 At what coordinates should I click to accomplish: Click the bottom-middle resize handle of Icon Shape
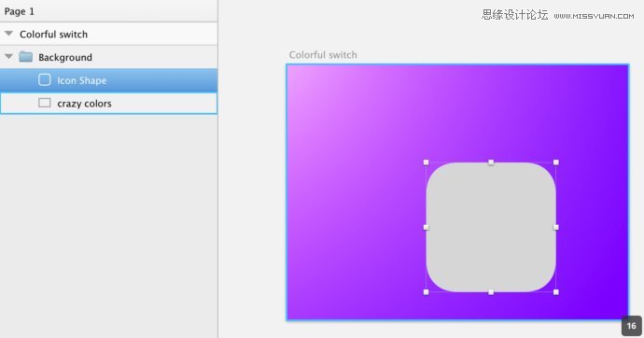point(491,292)
